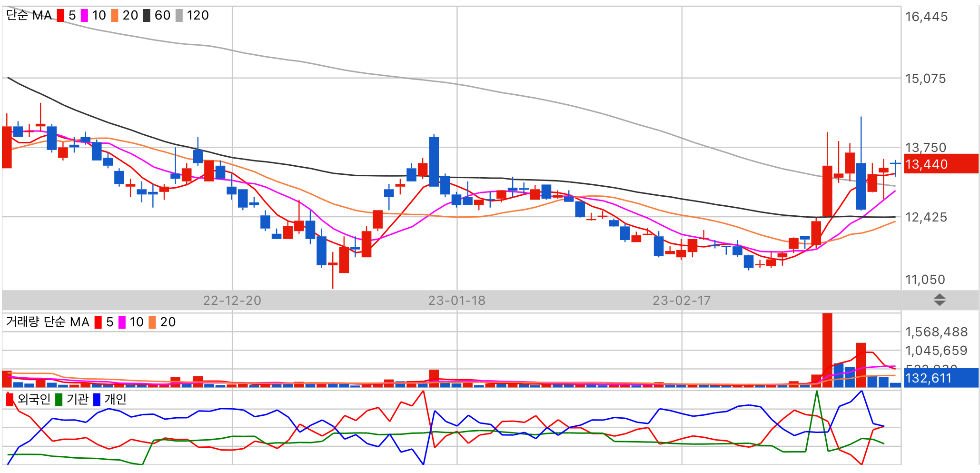The image size is (980, 473).
Task: Click the gray MA 120 legend swatch
Action: tap(179, 16)
